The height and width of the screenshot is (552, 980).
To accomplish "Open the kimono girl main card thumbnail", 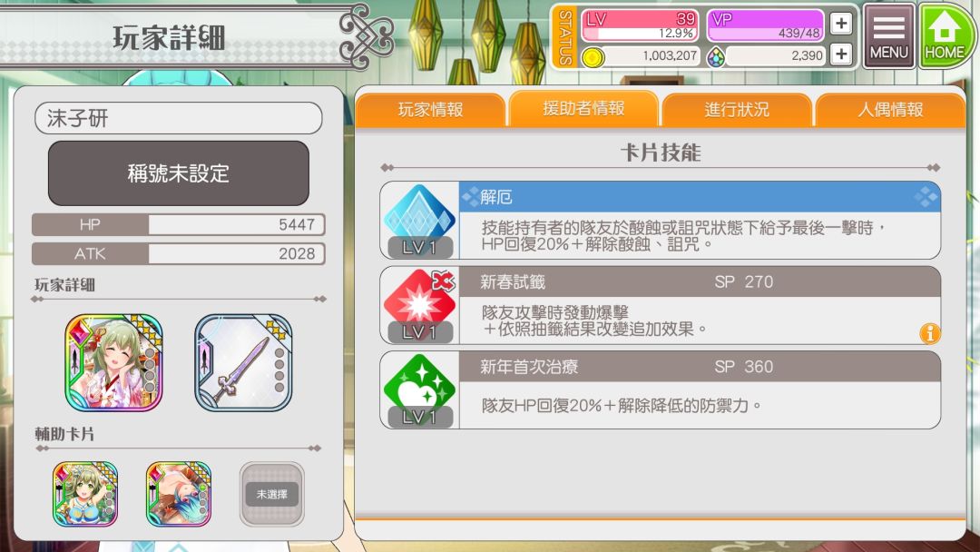I will 113,362.
